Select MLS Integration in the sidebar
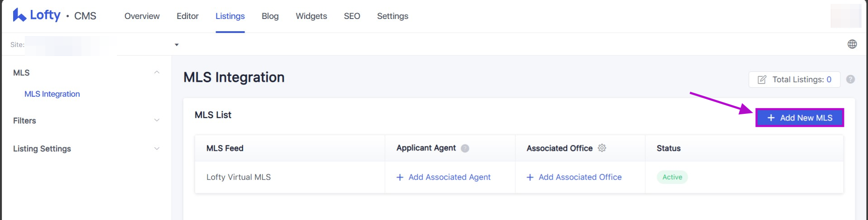Screen dimensions: 868x220 52,94
